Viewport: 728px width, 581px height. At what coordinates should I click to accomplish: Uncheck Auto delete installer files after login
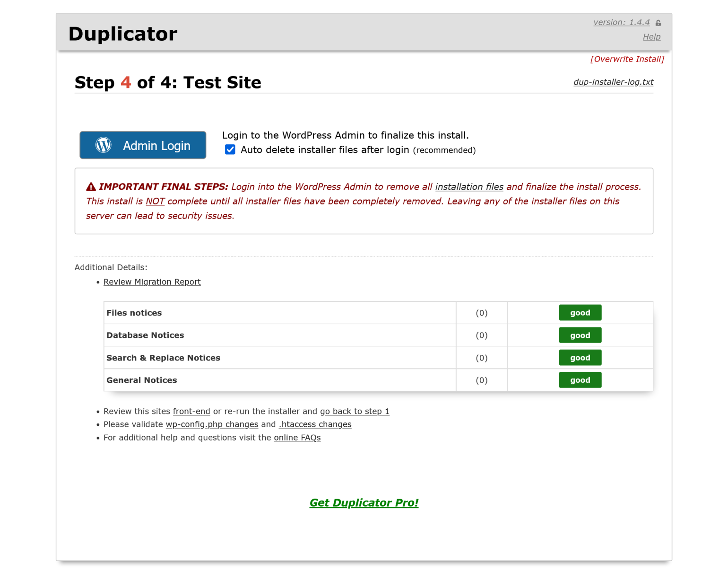230,150
